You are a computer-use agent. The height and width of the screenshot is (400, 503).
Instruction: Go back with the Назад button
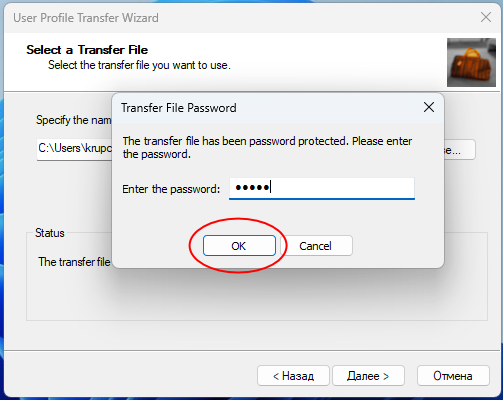(293, 376)
